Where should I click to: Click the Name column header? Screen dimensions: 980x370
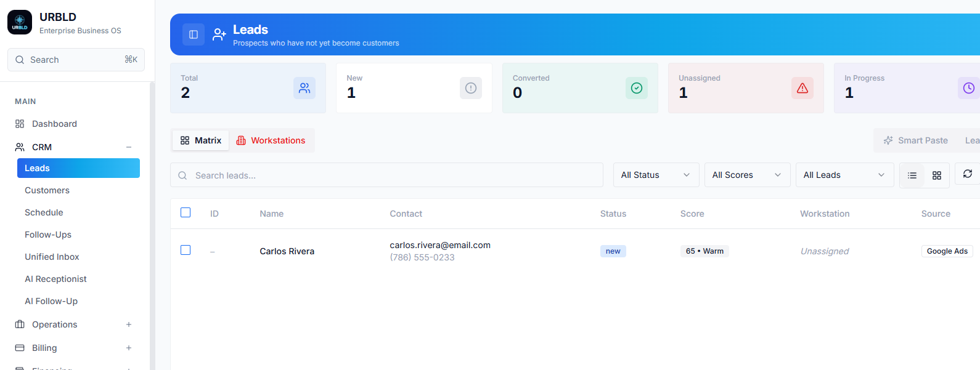click(x=272, y=214)
